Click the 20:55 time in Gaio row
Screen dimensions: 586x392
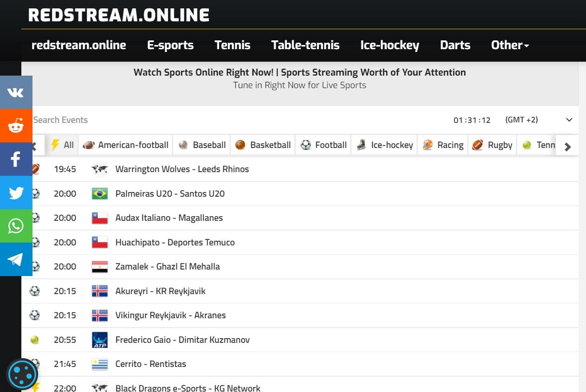[x=65, y=340]
